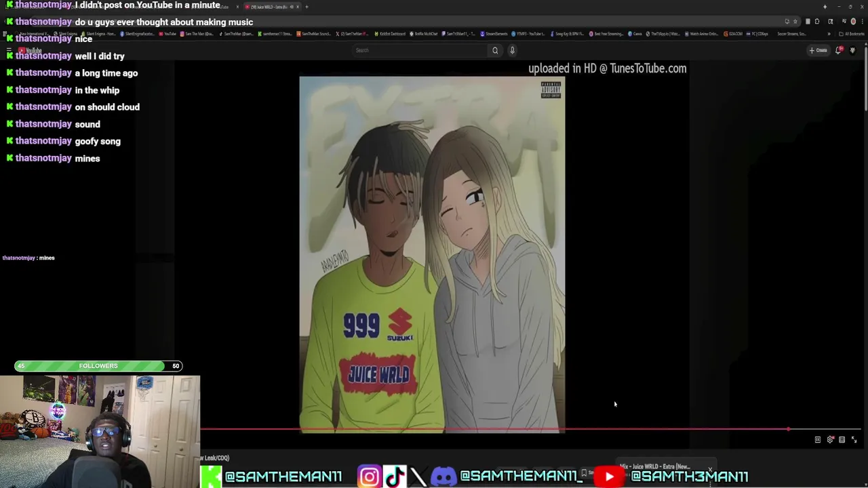Open the YouTube account avatar menu
Image resolution: width=868 pixels, height=488 pixels.
click(852, 50)
